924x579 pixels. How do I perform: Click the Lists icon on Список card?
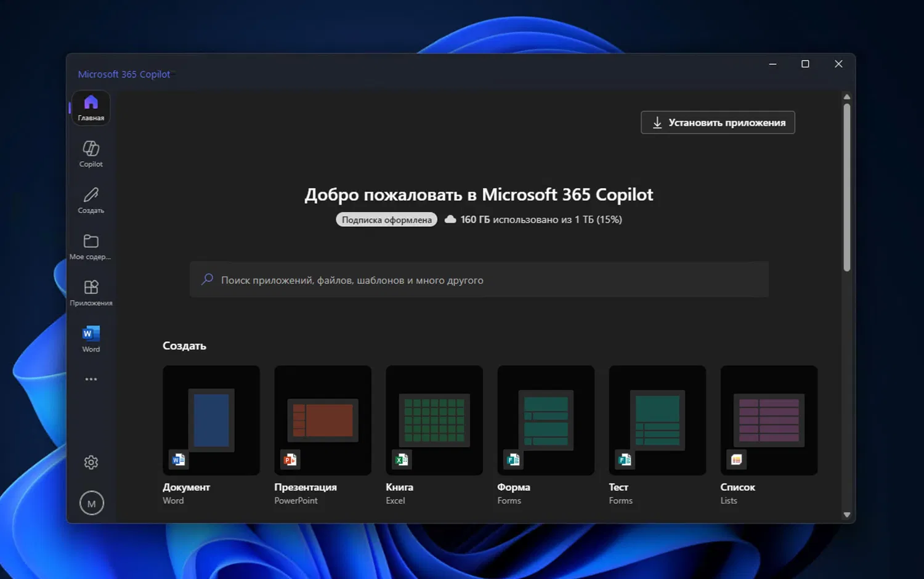pyautogui.click(x=736, y=460)
